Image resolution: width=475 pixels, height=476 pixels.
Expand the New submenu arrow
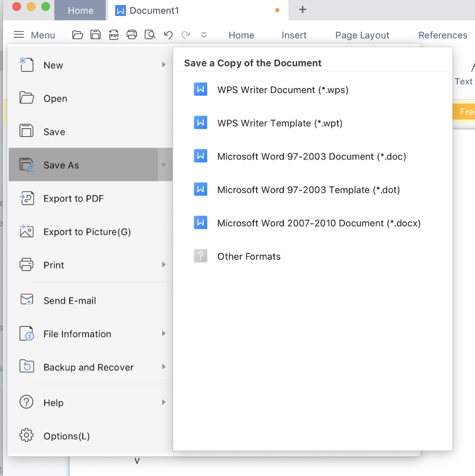[x=164, y=65]
